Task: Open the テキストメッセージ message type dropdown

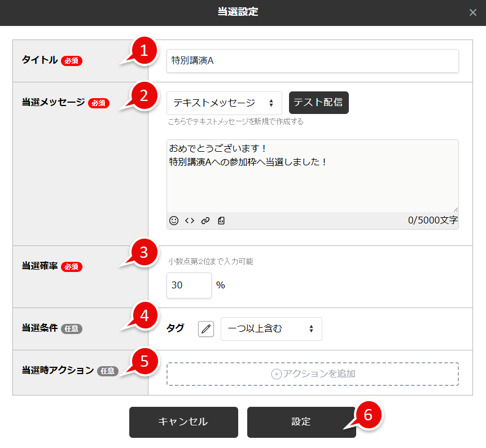Action: coord(224,103)
